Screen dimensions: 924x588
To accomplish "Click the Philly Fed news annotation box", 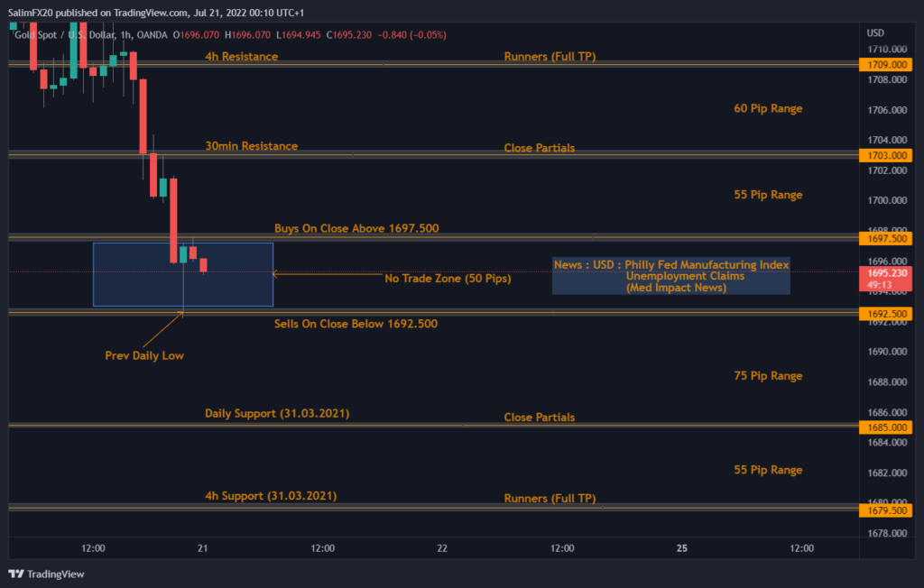I will pos(670,275).
